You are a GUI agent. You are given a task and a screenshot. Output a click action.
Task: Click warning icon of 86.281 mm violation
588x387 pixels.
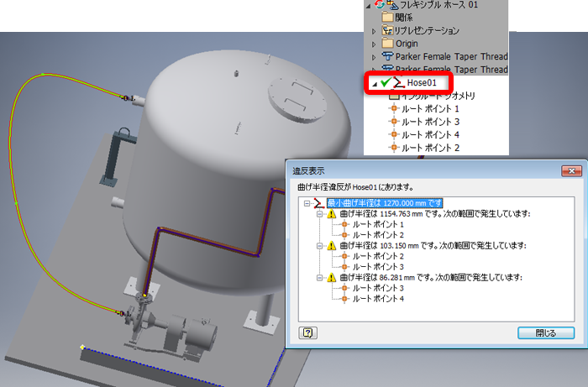[x=332, y=277]
